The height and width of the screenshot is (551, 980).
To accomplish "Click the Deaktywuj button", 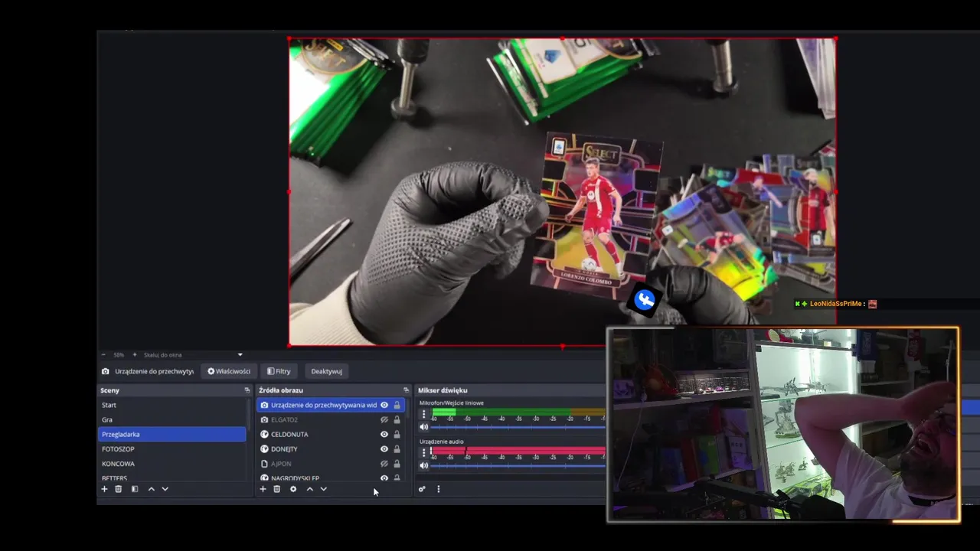I will (x=326, y=371).
